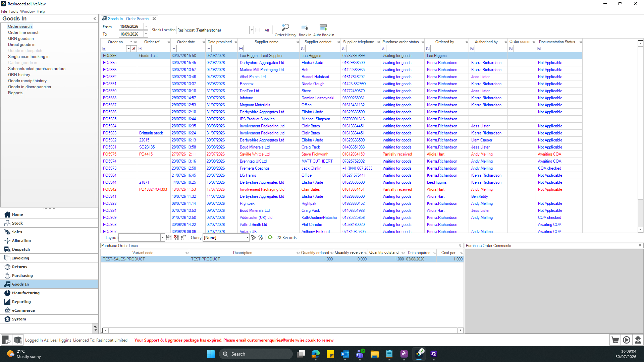Open the To date dropdown
The image size is (644, 362).
[x=146, y=34]
